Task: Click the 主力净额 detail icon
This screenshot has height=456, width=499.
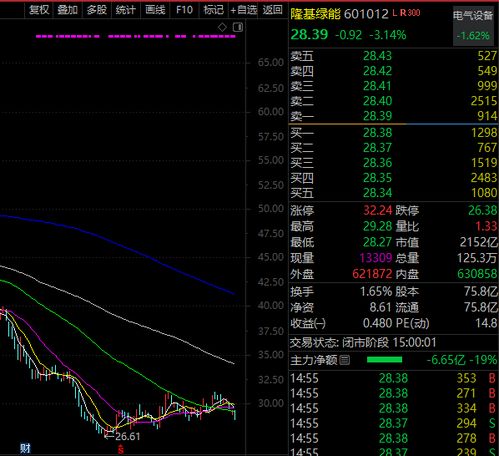Action: (345, 360)
